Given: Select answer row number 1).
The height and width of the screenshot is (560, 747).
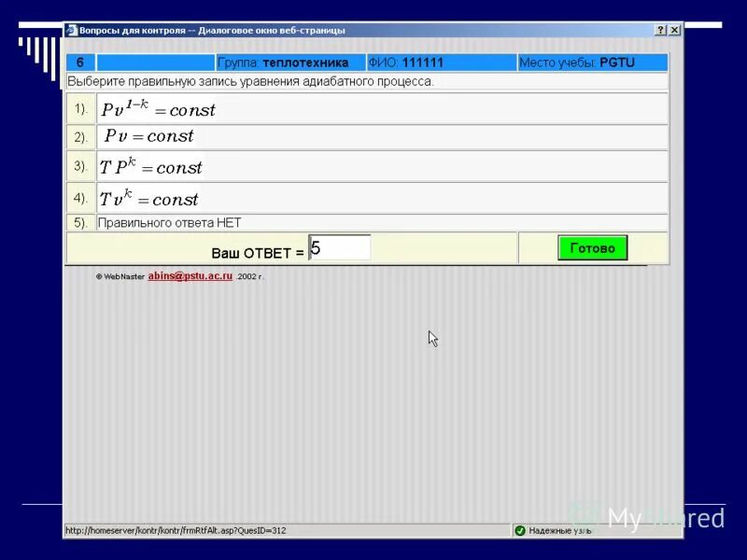Looking at the screenshot, I should pos(81,109).
